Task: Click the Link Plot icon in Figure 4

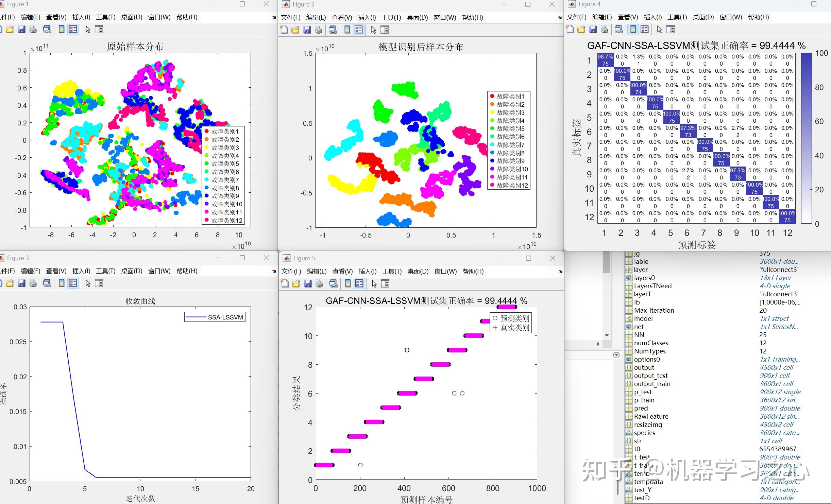Action: click(x=619, y=30)
